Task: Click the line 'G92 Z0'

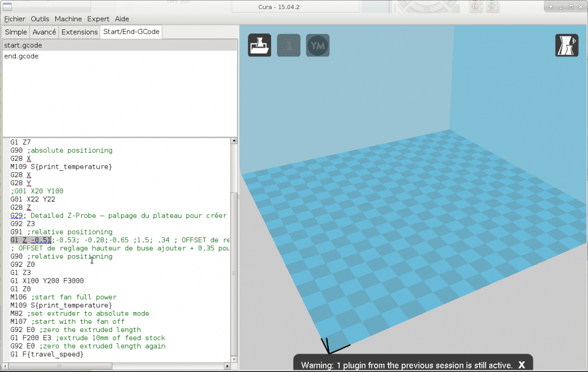Action: tap(22, 265)
